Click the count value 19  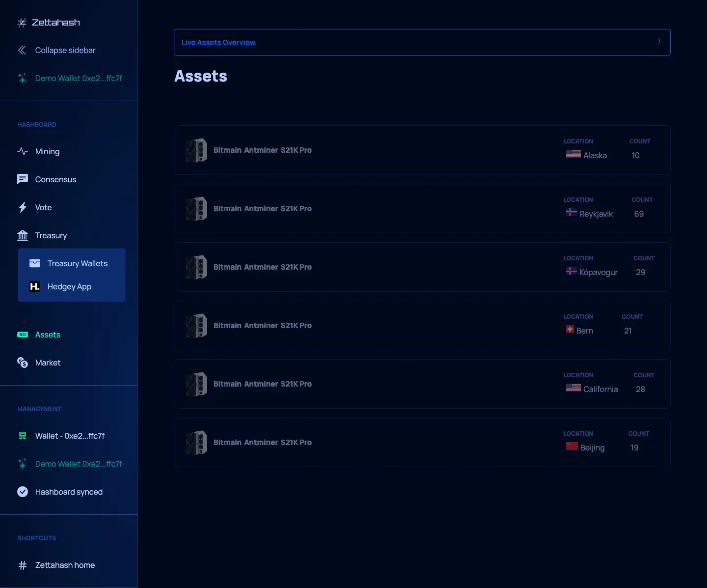pyautogui.click(x=635, y=448)
